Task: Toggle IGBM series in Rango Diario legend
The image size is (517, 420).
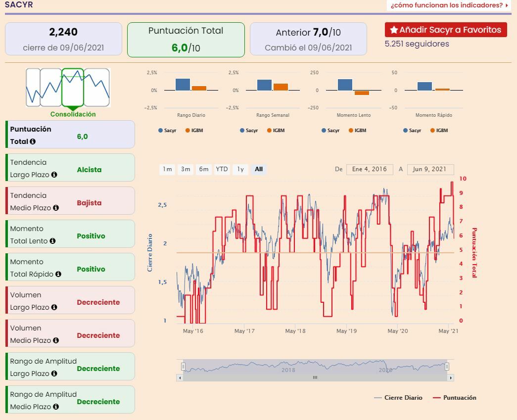Action: pos(194,131)
